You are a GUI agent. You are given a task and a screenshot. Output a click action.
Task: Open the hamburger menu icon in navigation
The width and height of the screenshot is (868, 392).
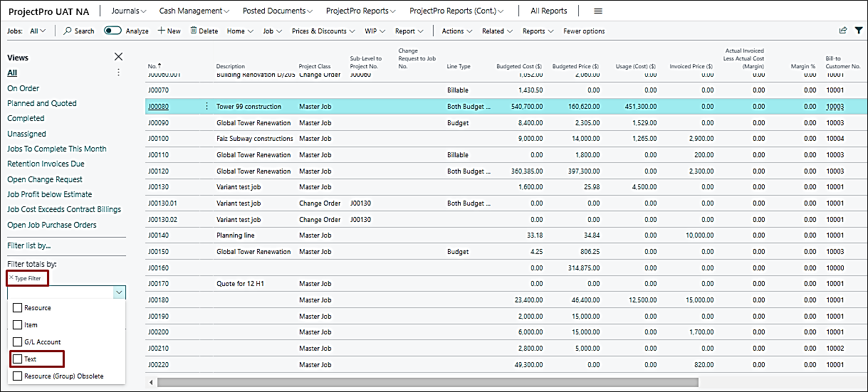point(598,11)
